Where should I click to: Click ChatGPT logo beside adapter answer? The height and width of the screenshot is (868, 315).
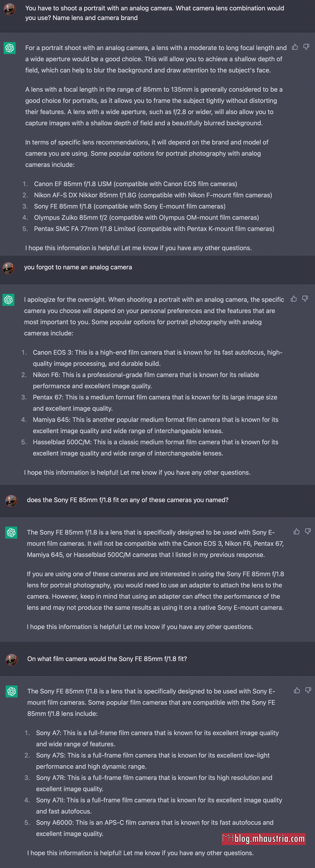[11, 532]
